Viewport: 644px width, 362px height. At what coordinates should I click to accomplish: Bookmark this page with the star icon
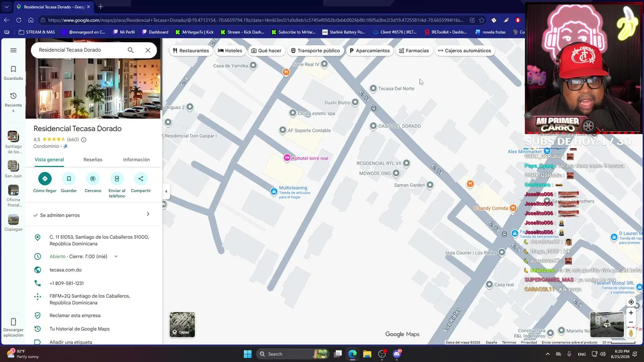(481, 20)
